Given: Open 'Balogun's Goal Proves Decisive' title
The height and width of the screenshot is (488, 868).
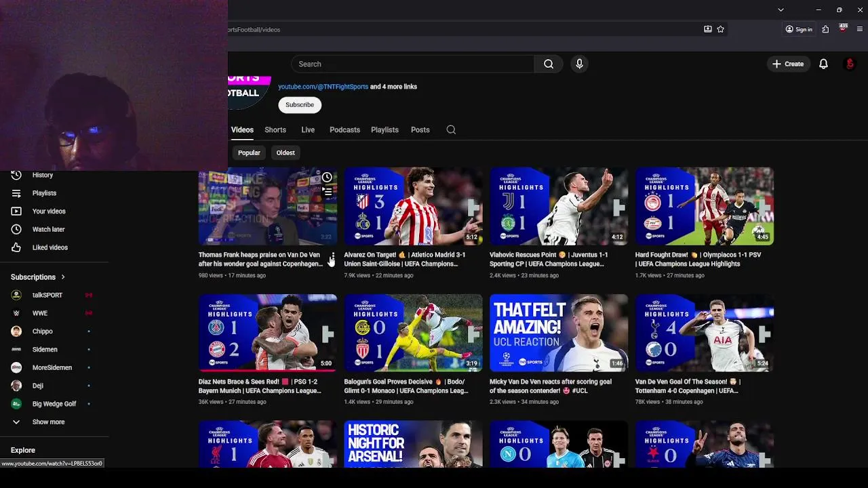Looking at the screenshot, I should pyautogui.click(x=406, y=386).
